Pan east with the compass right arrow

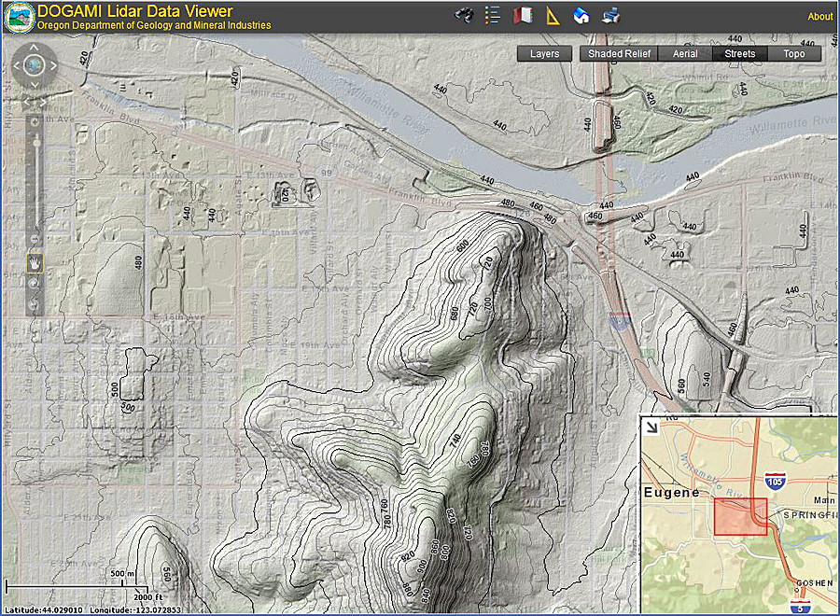pyautogui.click(x=53, y=65)
